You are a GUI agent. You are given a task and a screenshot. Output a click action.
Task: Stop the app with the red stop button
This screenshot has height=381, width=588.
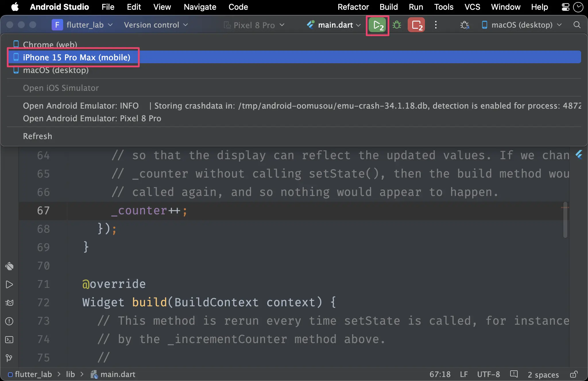coord(416,25)
